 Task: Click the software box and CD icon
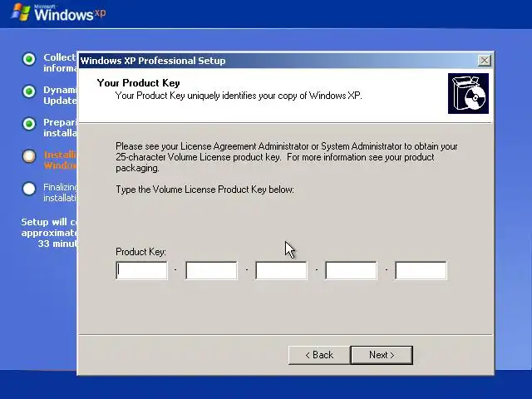point(468,94)
